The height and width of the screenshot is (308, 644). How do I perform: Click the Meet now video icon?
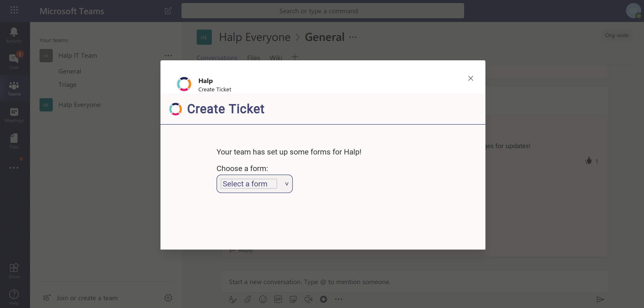tap(308, 299)
